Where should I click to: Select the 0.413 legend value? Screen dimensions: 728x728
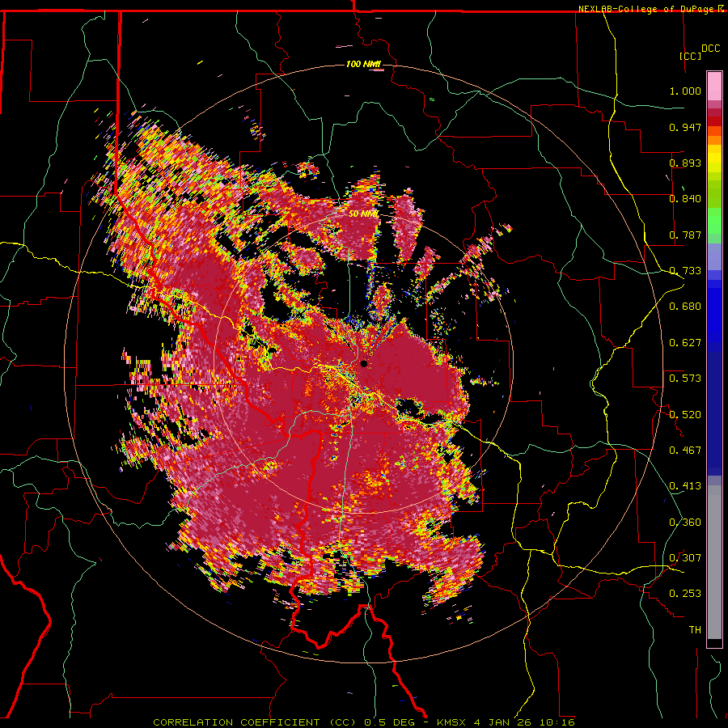coord(685,486)
